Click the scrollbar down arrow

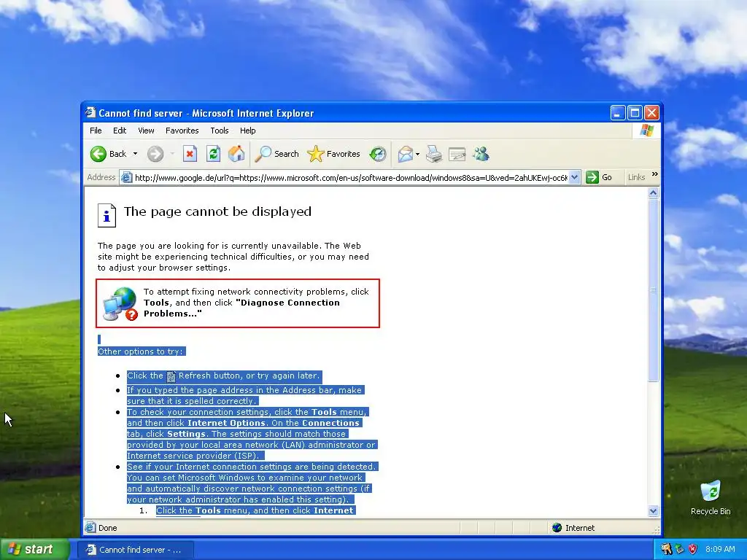pos(653,511)
